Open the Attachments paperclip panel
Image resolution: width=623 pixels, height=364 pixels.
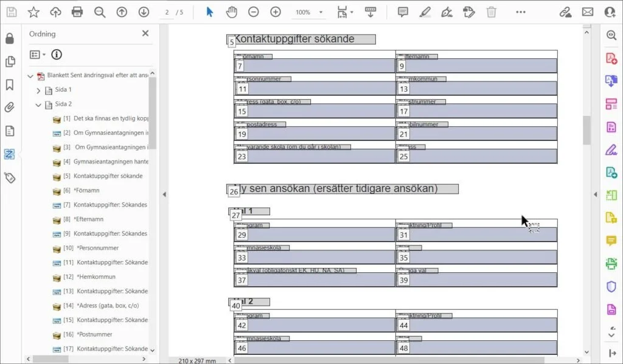[10, 107]
